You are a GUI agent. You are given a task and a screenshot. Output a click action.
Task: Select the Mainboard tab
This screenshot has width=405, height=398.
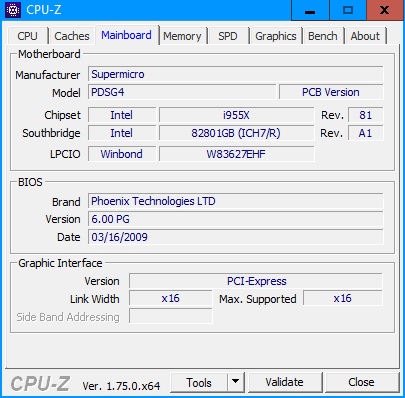click(126, 35)
